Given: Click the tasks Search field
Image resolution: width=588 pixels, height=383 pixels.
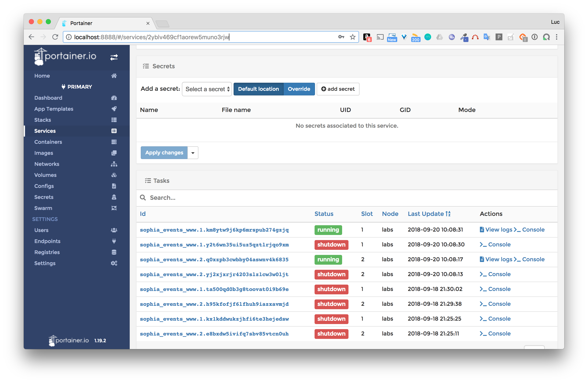Looking at the screenshot, I should (222, 198).
